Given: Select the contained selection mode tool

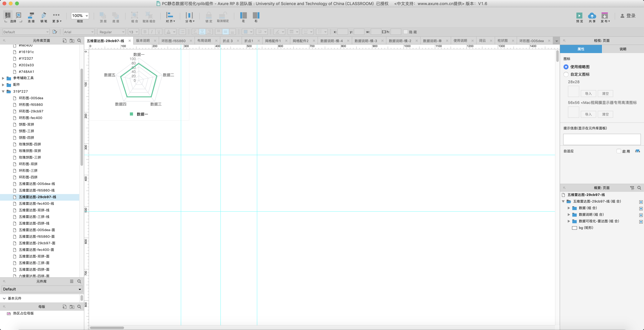Looking at the screenshot, I should click(19, 15).
